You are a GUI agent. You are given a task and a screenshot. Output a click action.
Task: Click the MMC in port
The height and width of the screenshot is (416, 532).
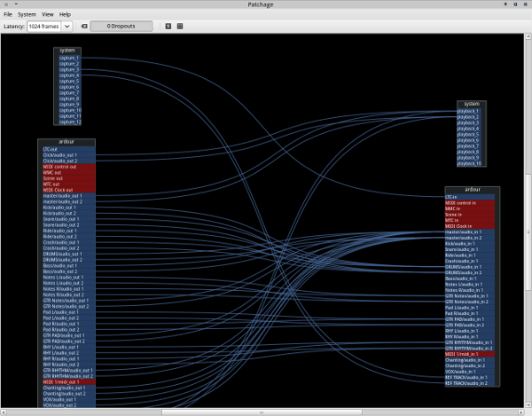pos(470,208)
